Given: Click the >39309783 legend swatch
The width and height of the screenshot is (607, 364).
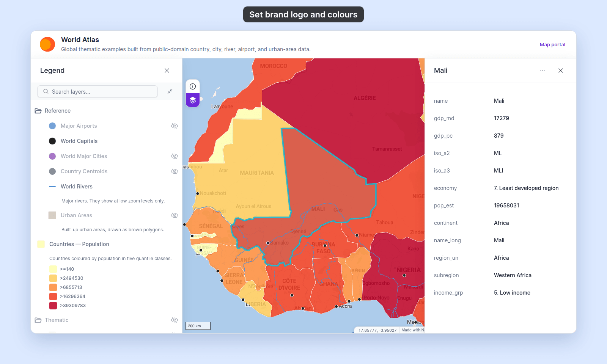Looking at the screenshot, I should point(53,306).
